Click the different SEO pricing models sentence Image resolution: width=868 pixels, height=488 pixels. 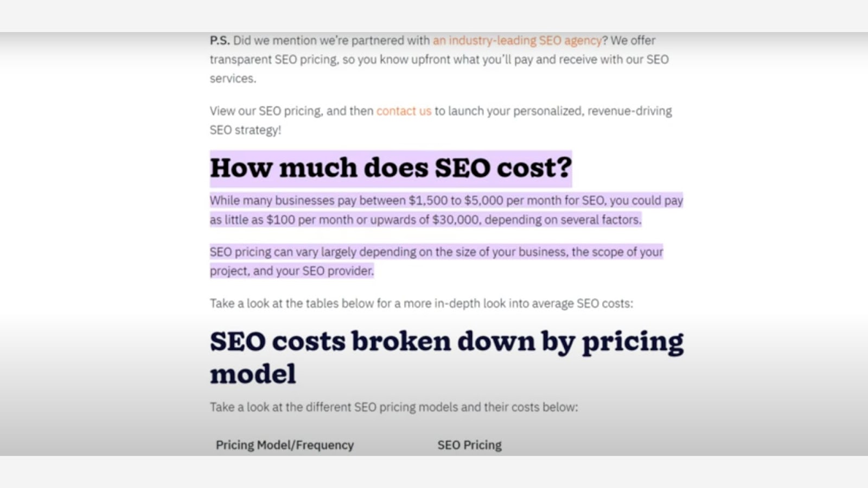pyautogui.click(x=394, y=407)
